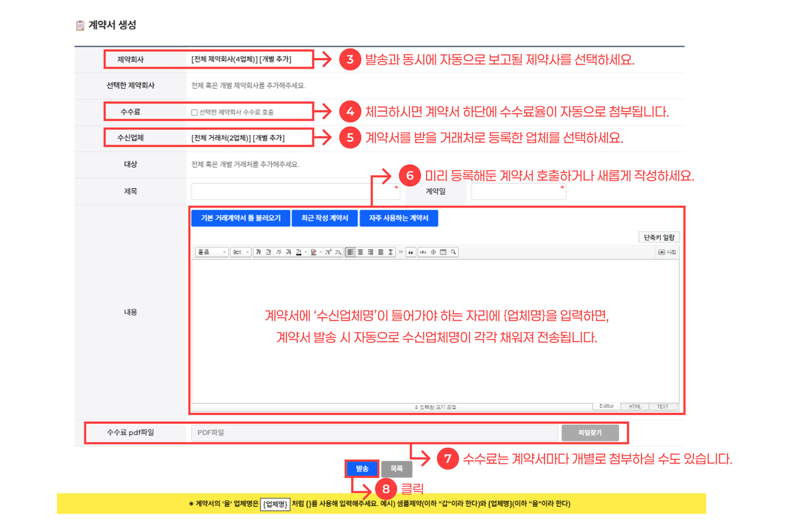Click the text background color icon
This screenshot has height=532, width=790.
tap(314, 252)
